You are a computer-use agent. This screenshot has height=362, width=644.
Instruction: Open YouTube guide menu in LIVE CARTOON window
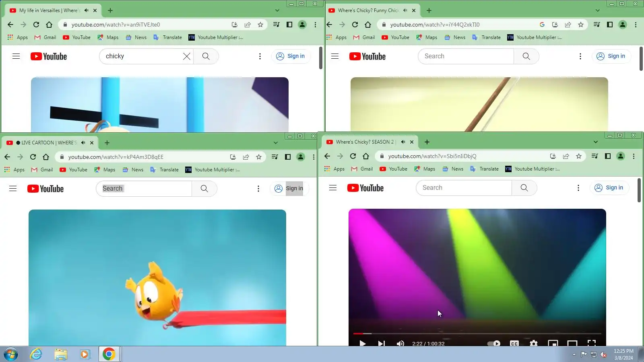13,189
